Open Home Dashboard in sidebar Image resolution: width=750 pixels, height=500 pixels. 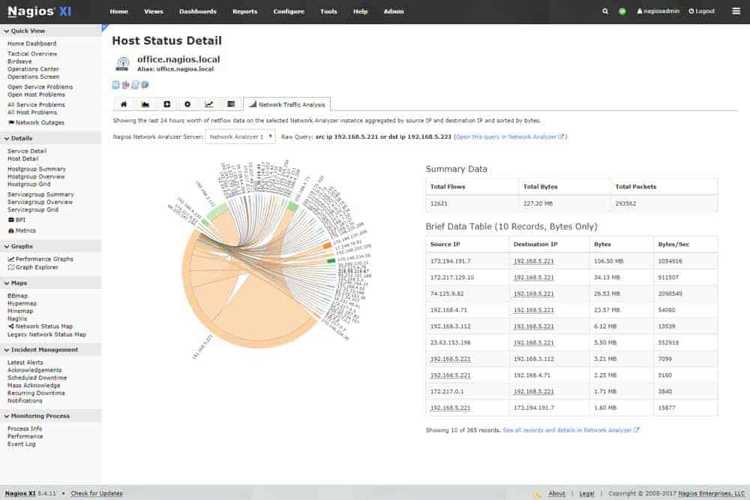pos(32,44)
